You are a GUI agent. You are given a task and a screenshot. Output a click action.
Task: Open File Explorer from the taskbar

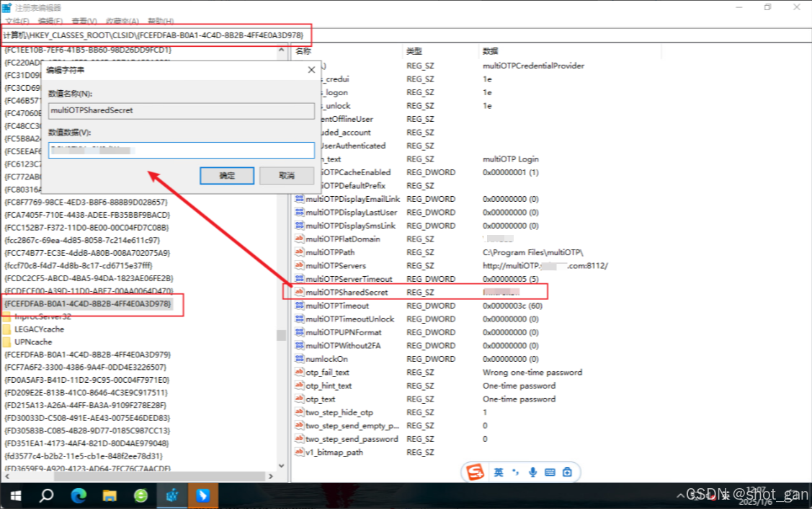(110, 496)
